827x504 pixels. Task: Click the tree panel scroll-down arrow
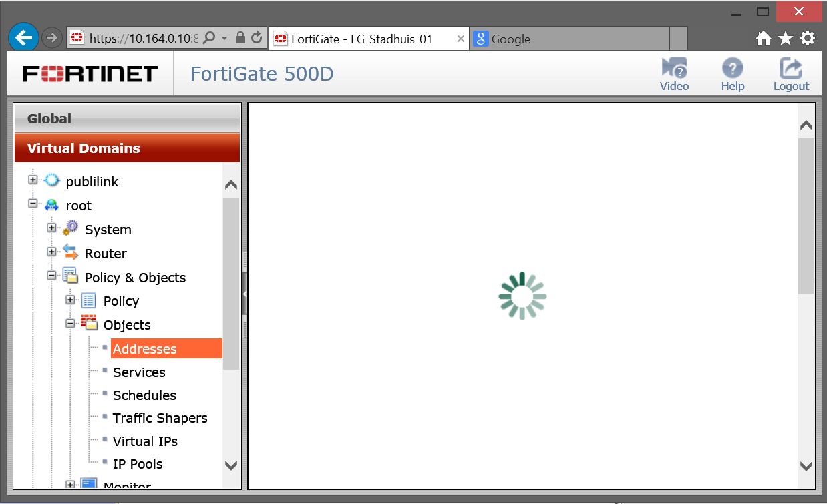[231, 465]
